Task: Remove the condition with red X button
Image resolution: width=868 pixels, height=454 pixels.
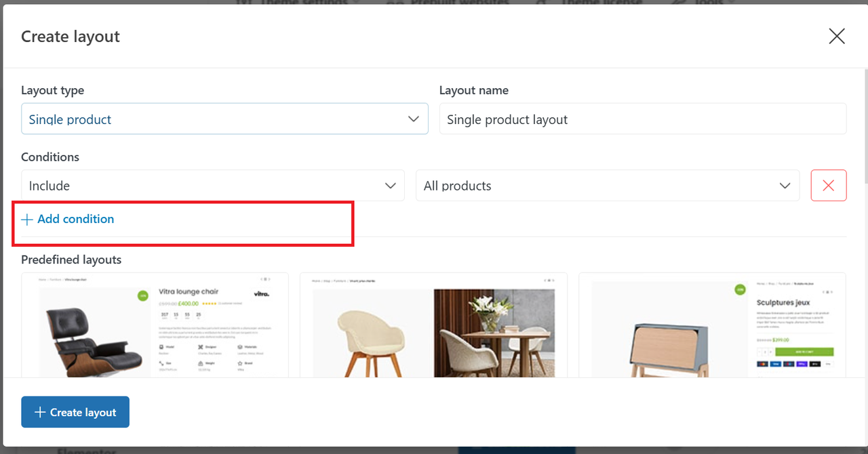Action: [x=829, y=186]
